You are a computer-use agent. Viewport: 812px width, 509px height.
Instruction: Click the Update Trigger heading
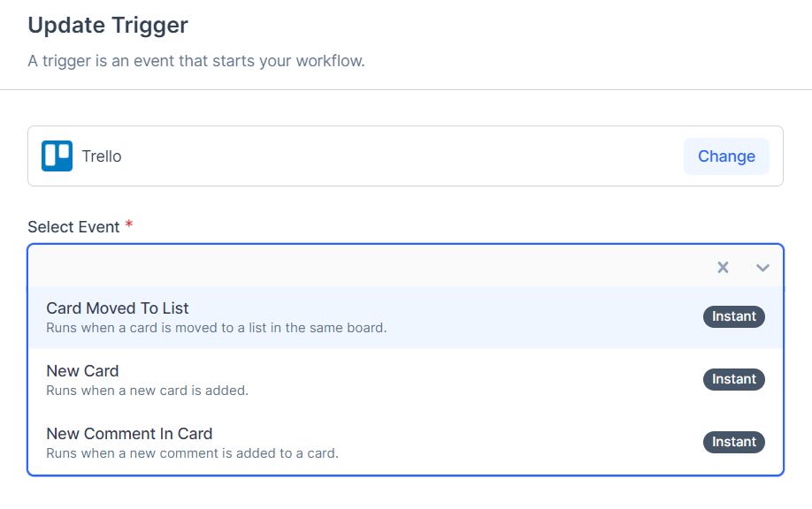pyautogui.click(x=108, y=25)
